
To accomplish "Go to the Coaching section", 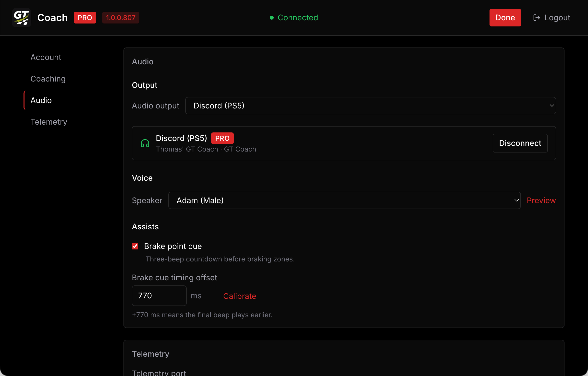I will [x=48, y=79].
